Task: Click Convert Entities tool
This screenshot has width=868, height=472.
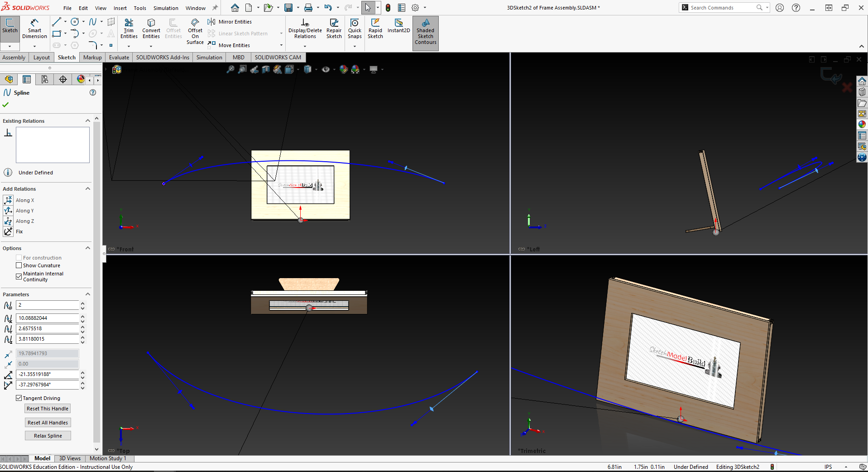Action: click(151, 29)
